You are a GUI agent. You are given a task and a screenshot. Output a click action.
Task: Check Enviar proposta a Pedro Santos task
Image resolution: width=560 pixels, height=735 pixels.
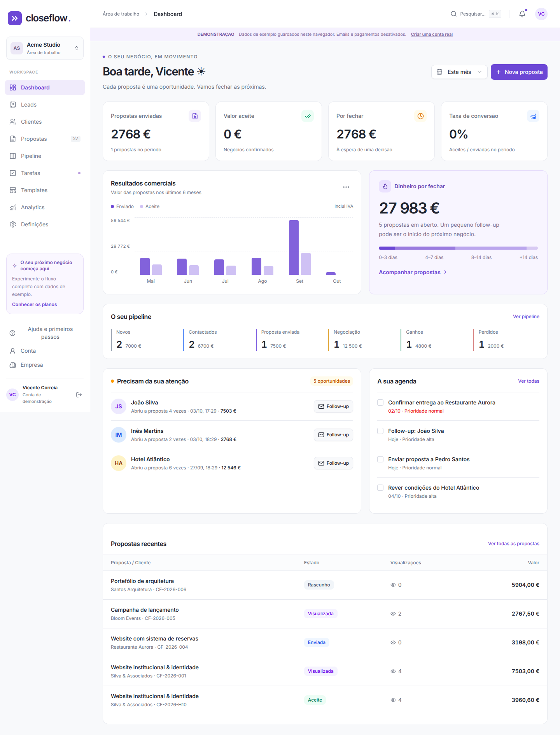click(x=380, y=459)
